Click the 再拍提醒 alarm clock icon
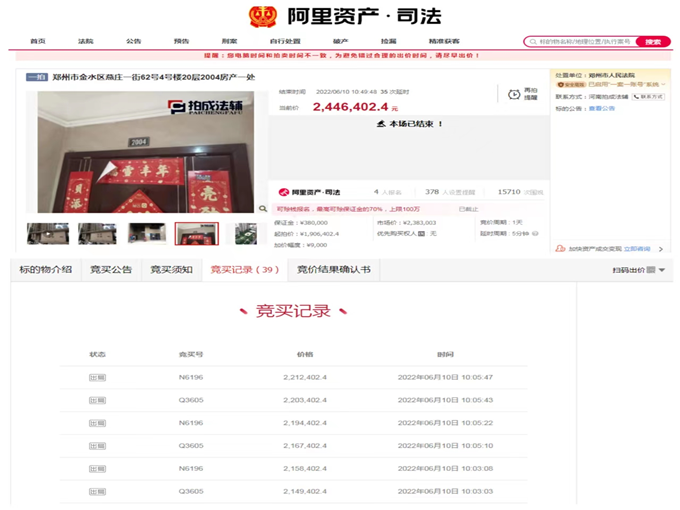 click(x=514, y=93)
